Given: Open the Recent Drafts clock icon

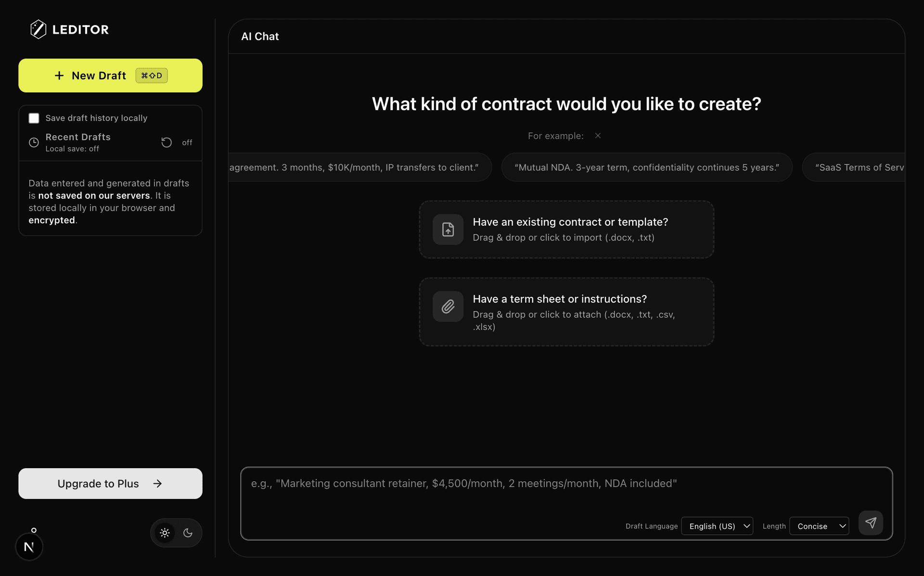Looking at the screenshot, I should (34, 142).
